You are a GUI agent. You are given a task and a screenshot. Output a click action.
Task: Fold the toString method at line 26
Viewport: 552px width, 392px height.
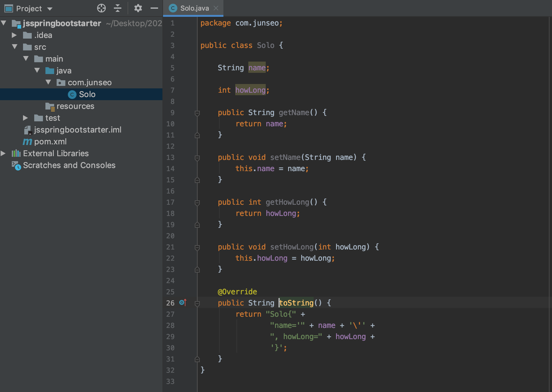click(197, 303)
